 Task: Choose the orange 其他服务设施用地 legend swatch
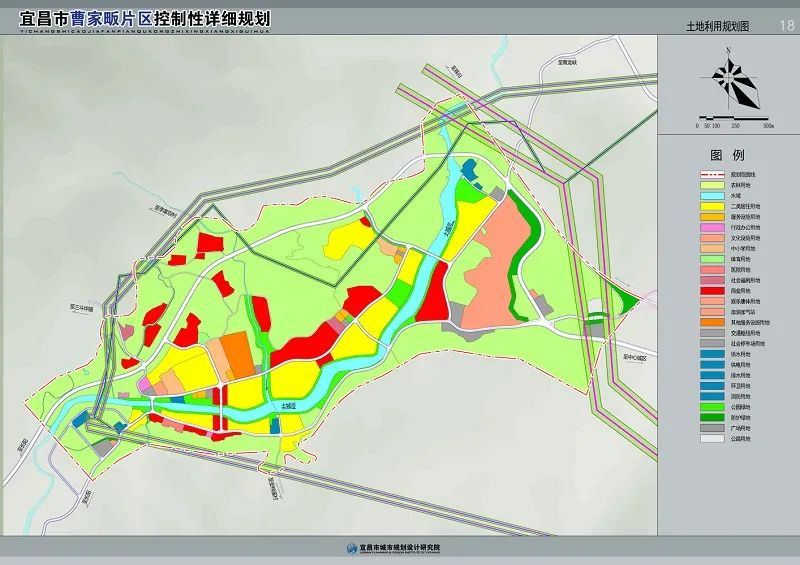(x=711, y=322)
